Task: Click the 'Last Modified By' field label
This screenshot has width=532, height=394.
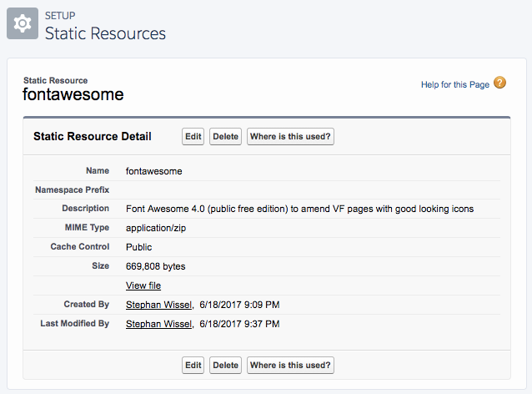Action: coord(75,323)
